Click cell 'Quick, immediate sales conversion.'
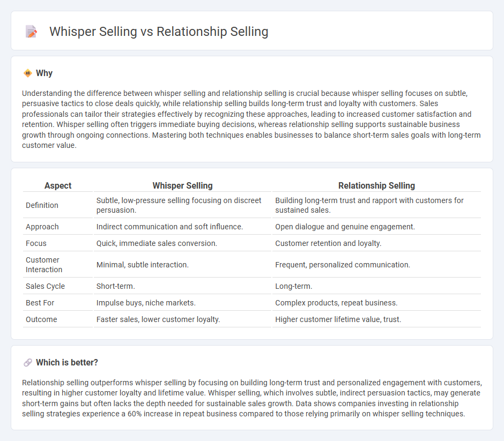 pyautogui.click(x=182, y=243)
